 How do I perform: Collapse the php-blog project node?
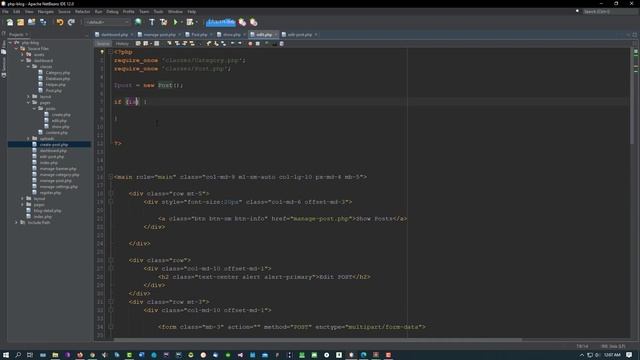pyautogui.click(x=11, y=42)
